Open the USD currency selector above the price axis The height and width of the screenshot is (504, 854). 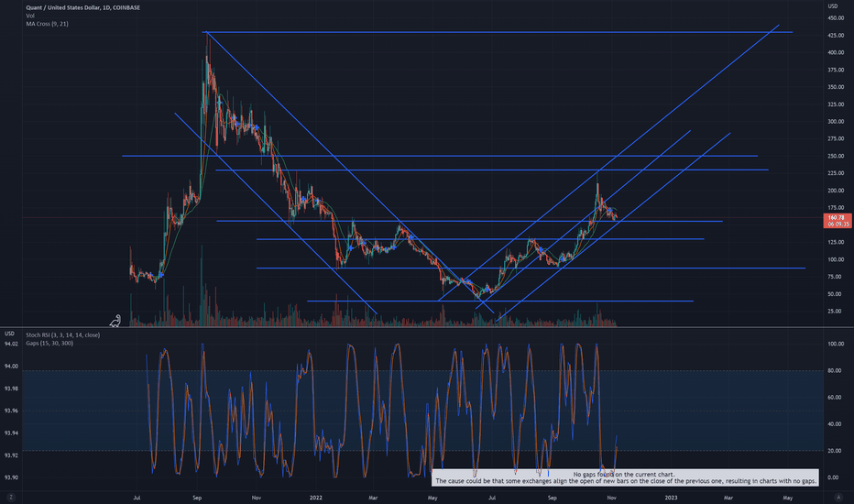833,6
